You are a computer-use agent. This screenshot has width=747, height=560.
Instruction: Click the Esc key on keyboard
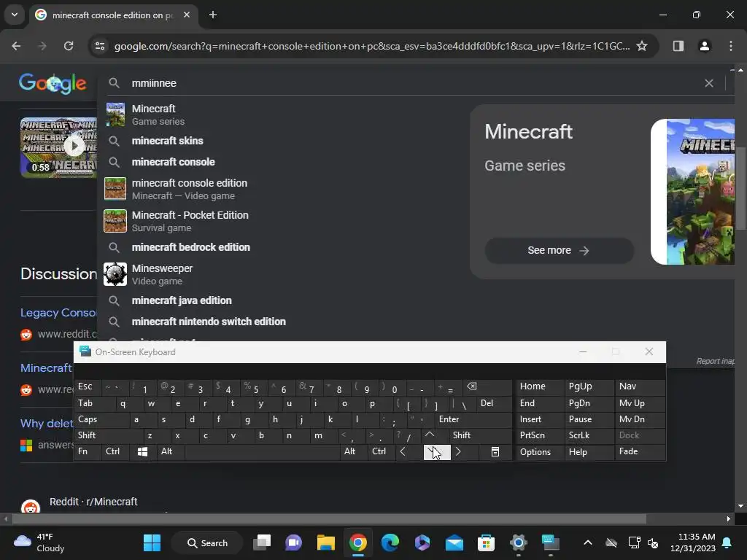(x=88, y=386)
